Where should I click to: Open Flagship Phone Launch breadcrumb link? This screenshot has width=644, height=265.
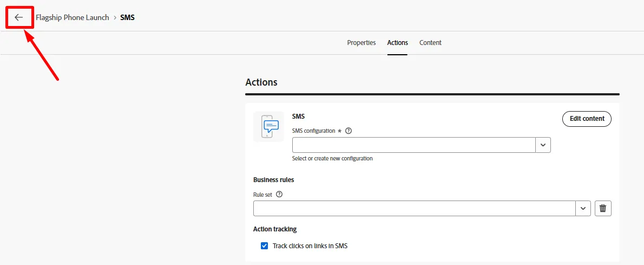(73, 17)
